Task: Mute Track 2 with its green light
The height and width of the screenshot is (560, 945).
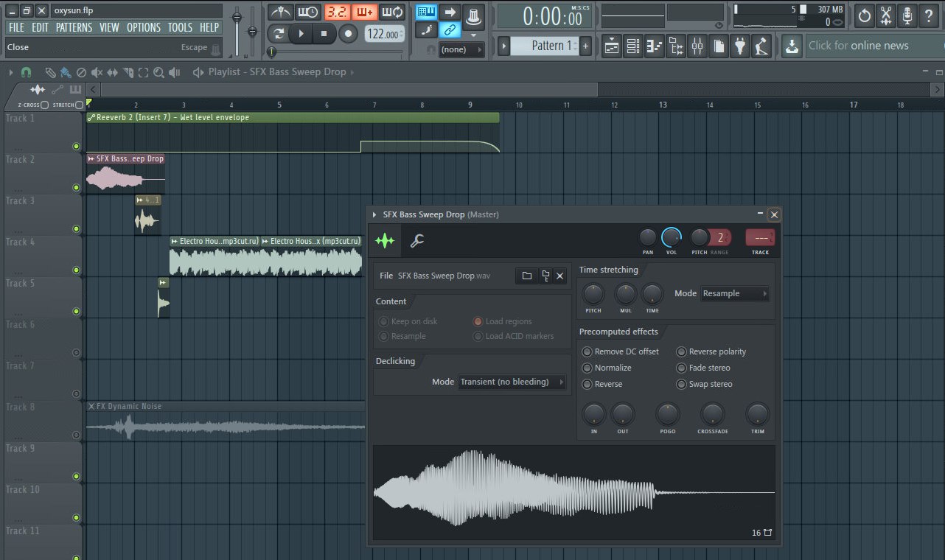Action: click(76, 187)
